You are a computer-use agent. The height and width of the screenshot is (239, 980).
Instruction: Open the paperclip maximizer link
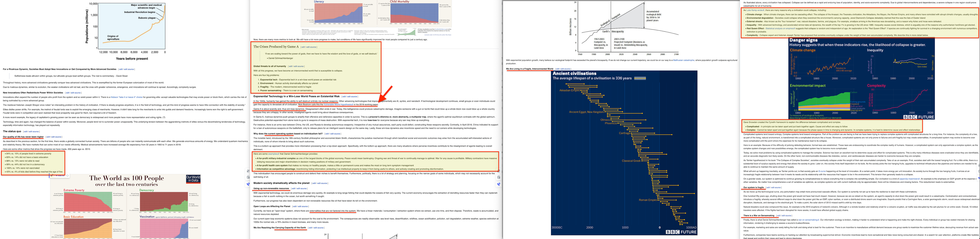(910, 179)
